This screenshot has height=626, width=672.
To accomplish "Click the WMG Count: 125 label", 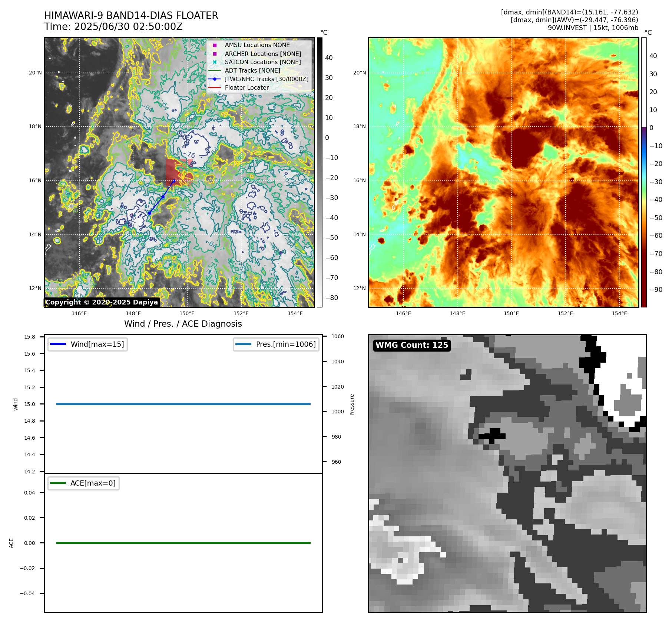I will [x=412, y=345].
